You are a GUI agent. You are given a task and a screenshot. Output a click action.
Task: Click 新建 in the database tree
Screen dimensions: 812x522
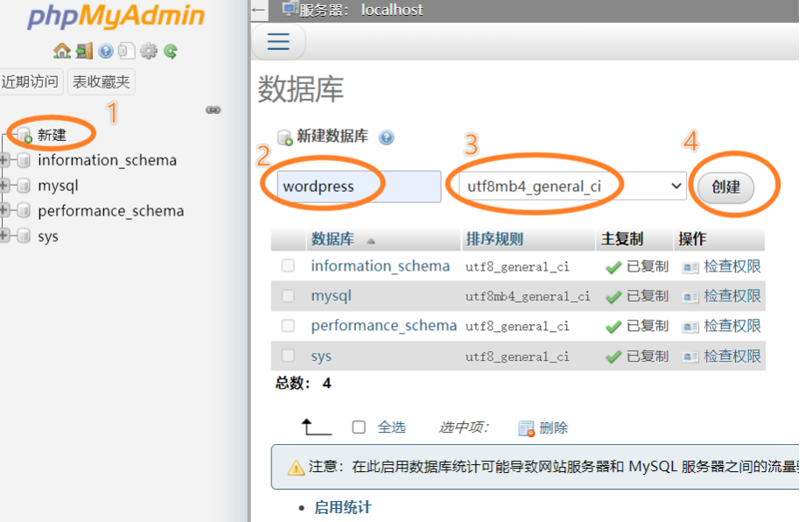[x=52, y=135]
